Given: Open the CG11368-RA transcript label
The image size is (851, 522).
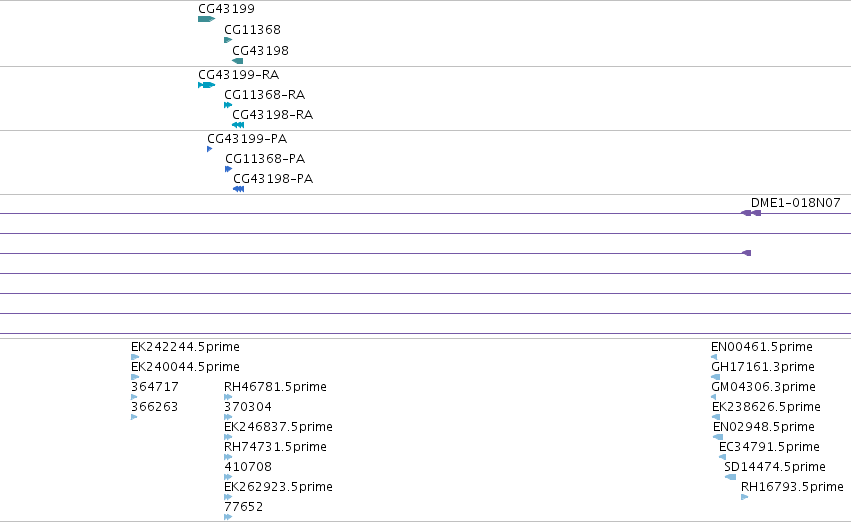Looking at the screenshot, I should click(264, 94).
